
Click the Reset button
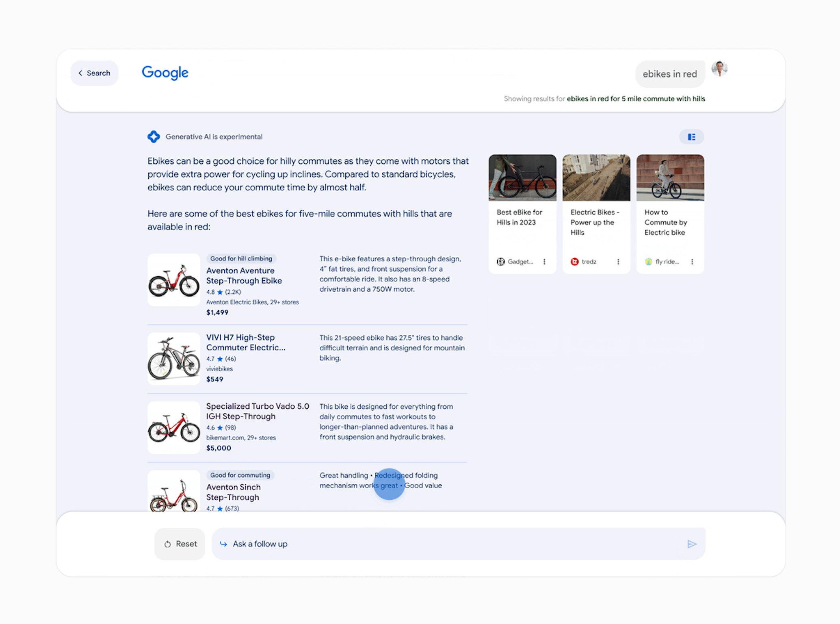click(180, 544)
